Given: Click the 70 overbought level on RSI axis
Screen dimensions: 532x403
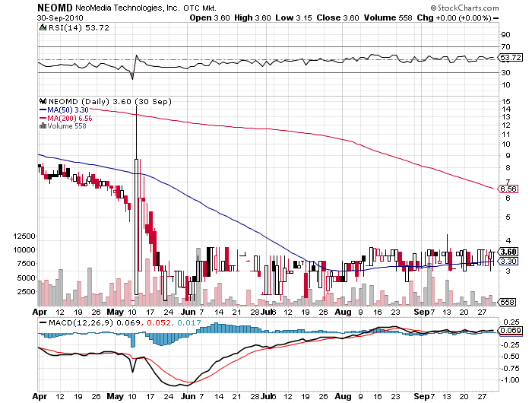Looking at the screenshot, I should 505,46.
